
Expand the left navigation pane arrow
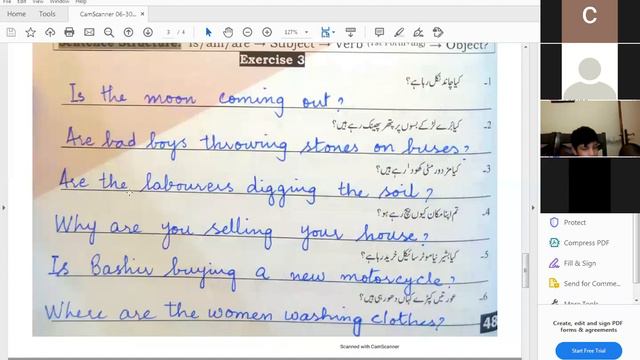pyautogui.click(x=4, y=208)
